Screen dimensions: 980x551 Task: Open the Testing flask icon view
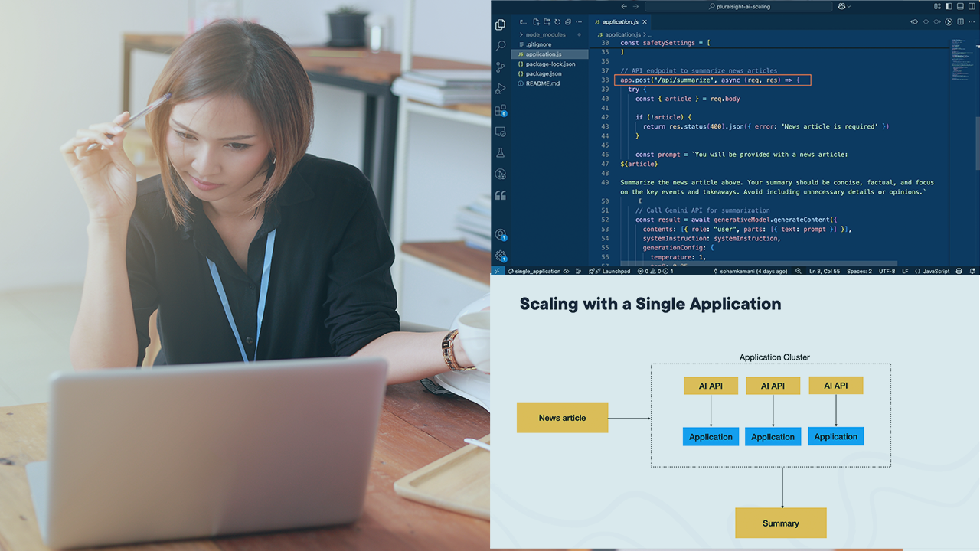[x=500, y=153]
